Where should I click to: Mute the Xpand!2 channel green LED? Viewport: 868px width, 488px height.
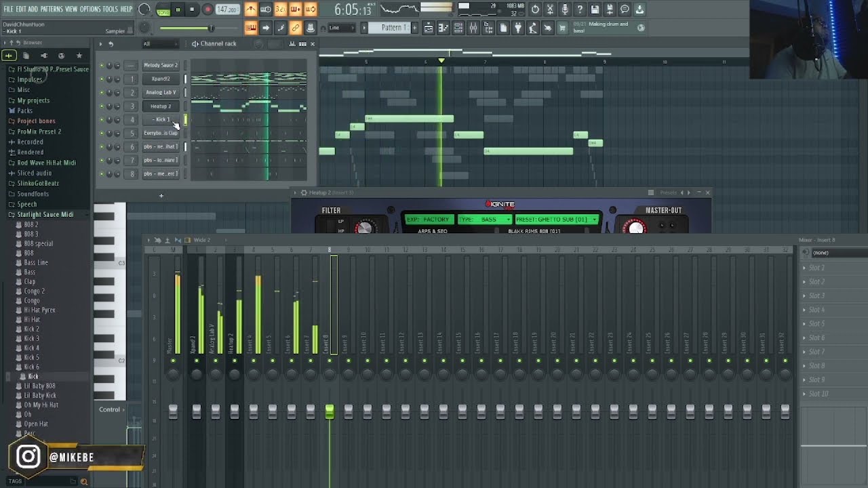(102, 79)
